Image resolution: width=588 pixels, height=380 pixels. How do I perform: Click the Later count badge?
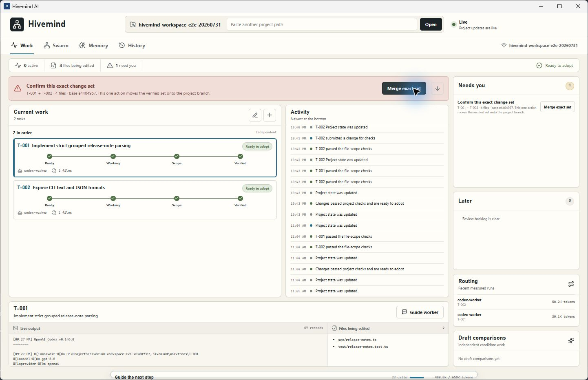(570, 201)
